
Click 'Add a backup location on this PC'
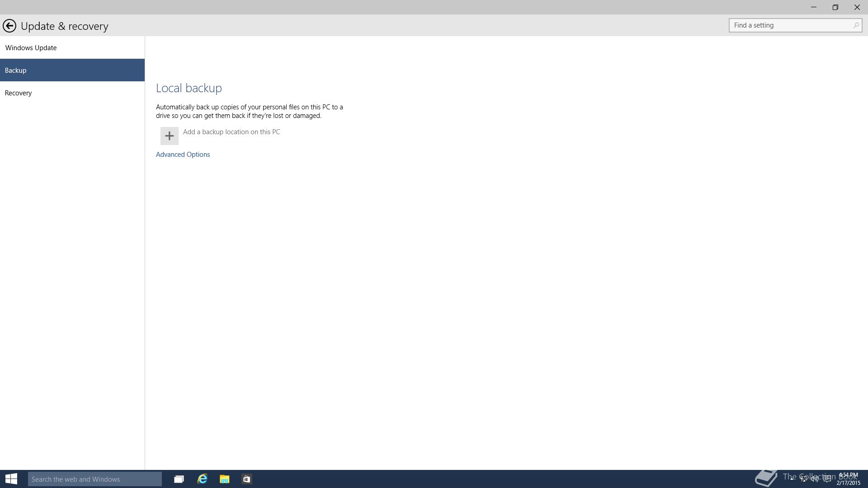[231, 132]
